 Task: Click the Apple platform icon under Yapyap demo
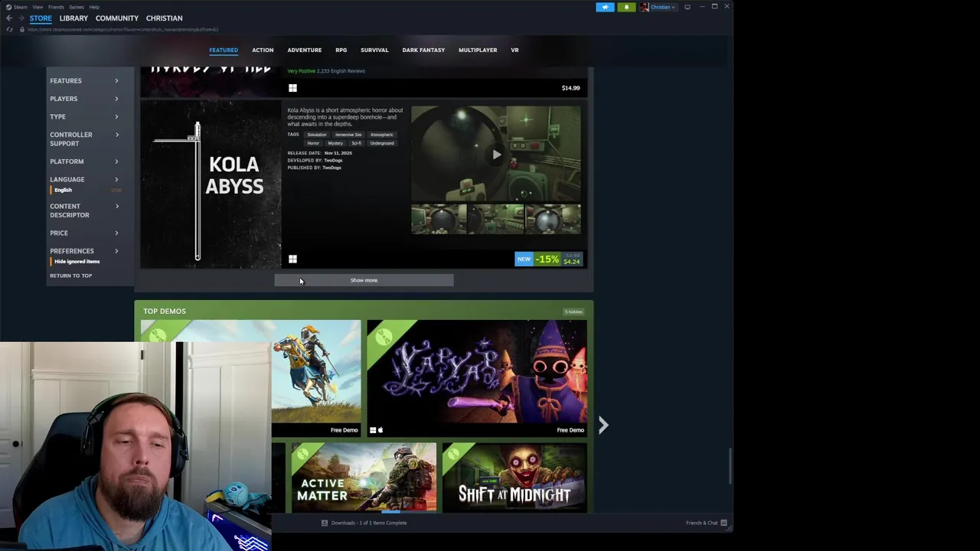(380, 430)
